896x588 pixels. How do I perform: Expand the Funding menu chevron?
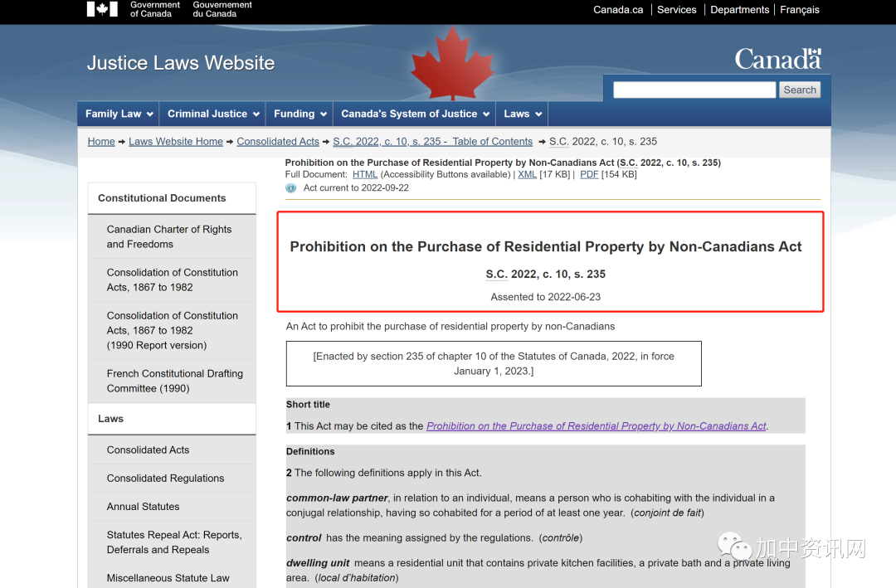(324, 114)
